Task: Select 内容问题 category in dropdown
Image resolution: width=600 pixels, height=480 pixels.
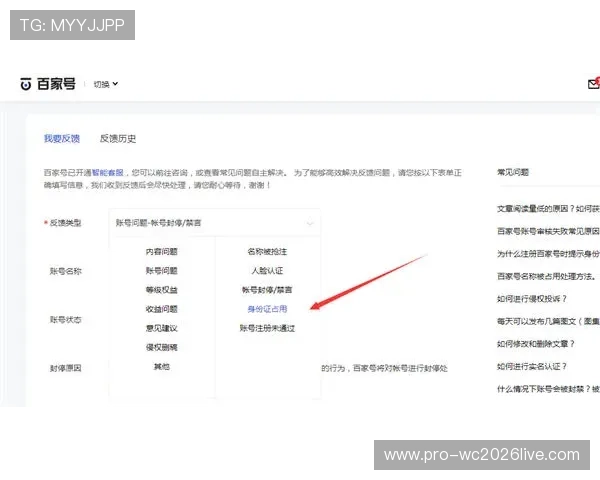Action: click(161, 251)
